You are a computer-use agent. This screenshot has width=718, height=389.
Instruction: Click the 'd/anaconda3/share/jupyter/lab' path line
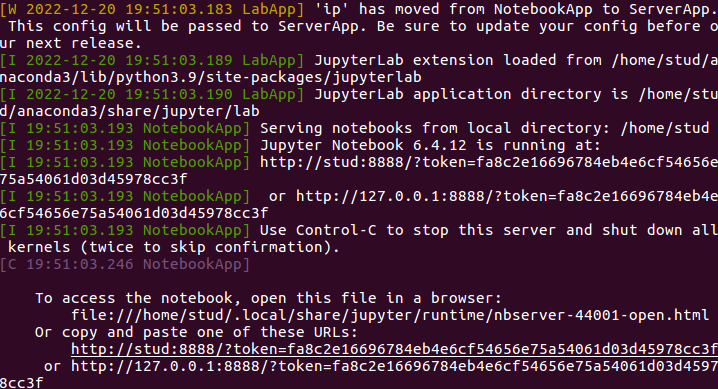coord(130,111)
